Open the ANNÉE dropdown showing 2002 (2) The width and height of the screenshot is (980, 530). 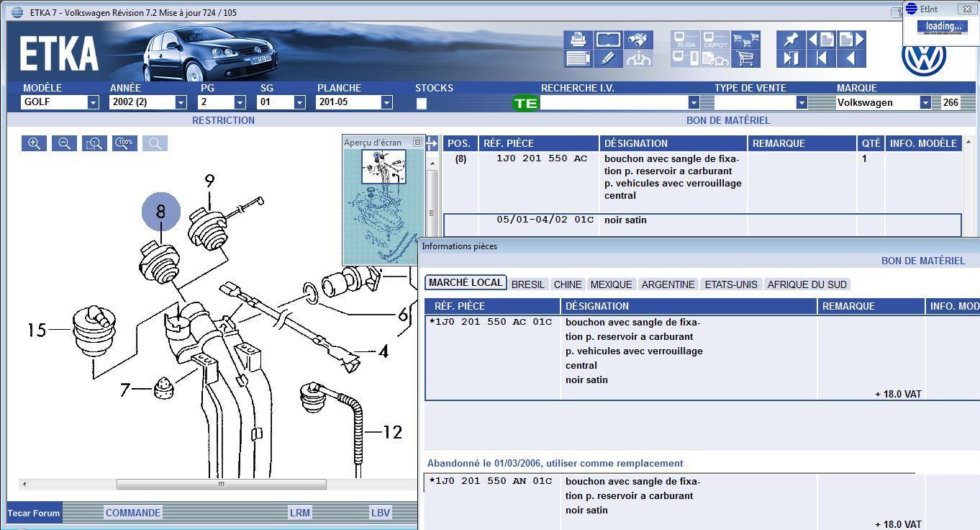pos(181,102)
